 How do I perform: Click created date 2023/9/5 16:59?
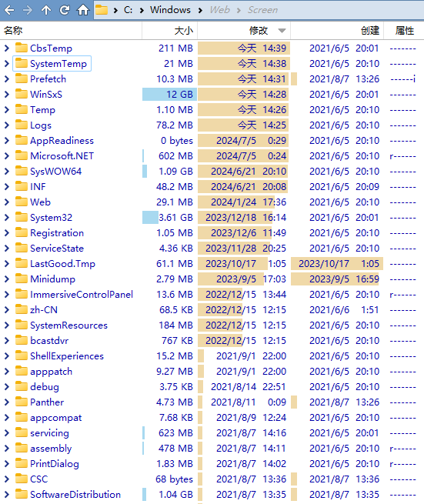point(344,279)
